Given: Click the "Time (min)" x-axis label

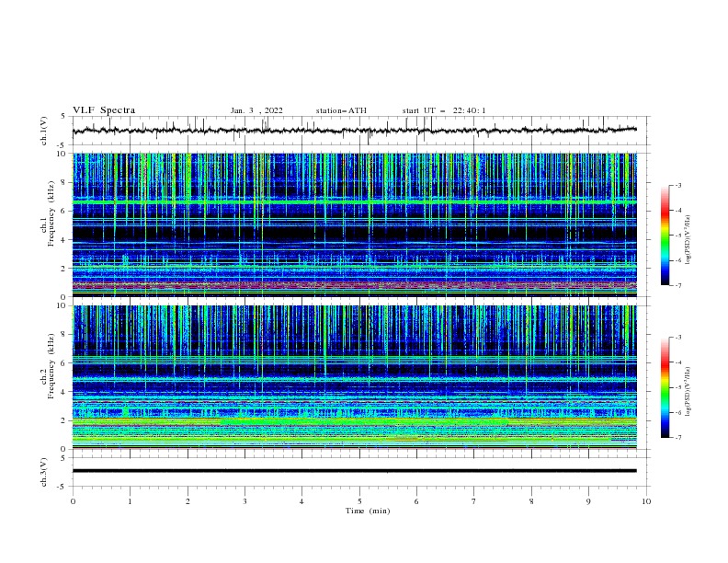Looking at the screenshot, I should click(x=368, y=511).
